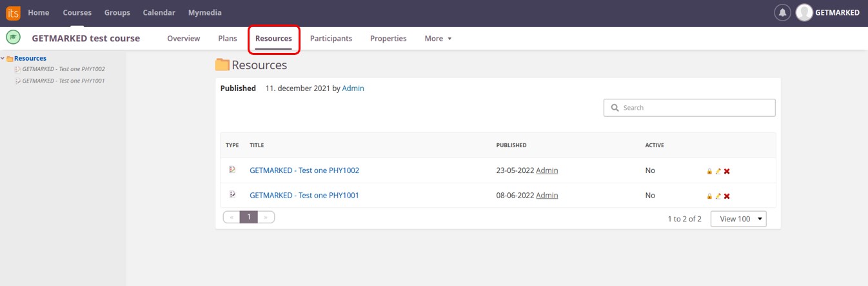Switch to the Overview tab

[184, 39]
